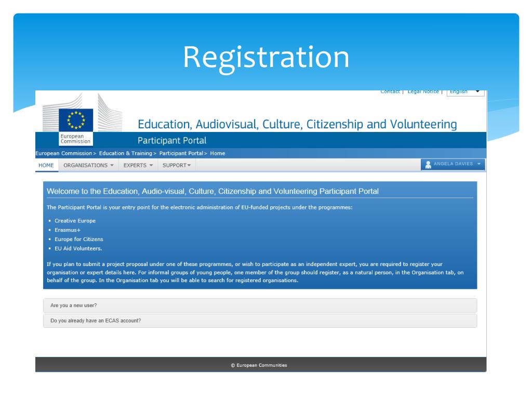The height and width of the screenshot is (399, 532).
Task: Open the English language dropdown
Action: click(465, 92)
